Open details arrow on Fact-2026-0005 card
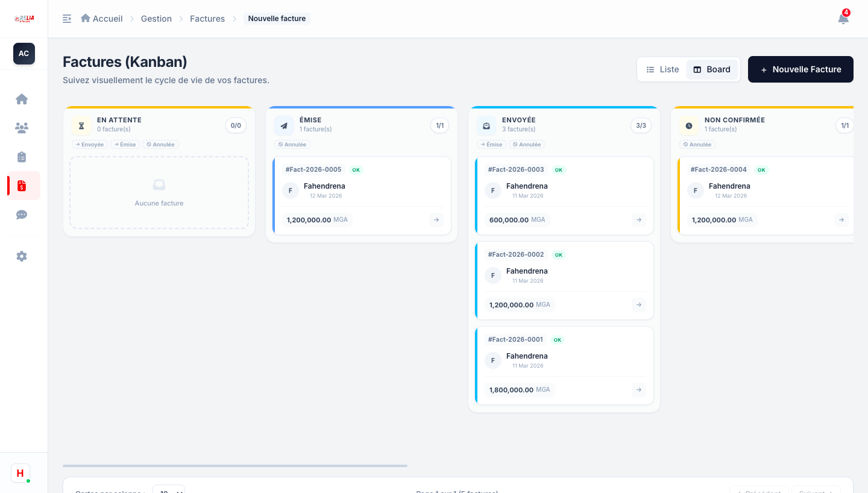Viewport: 868px width, 493px height. click(436, 219)
